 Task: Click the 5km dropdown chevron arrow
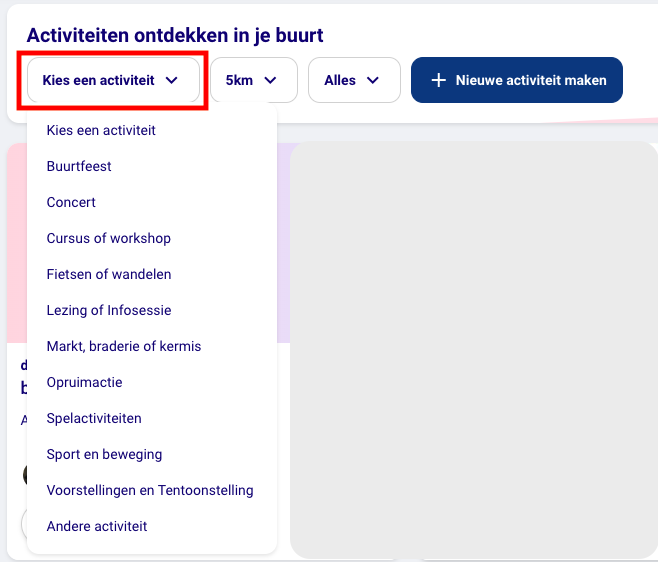point(269,80)
